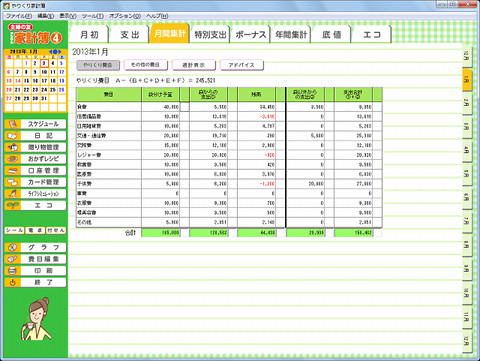Click the アドバイス button

coord(241,65)
